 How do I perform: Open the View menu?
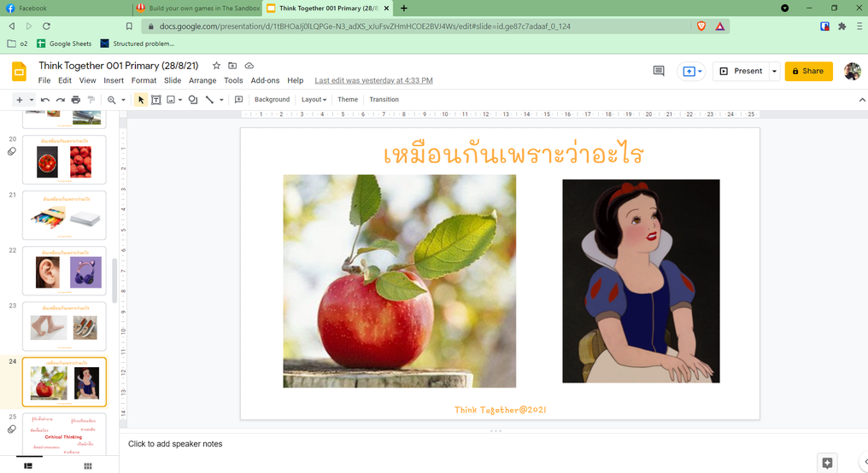point(87,80)
